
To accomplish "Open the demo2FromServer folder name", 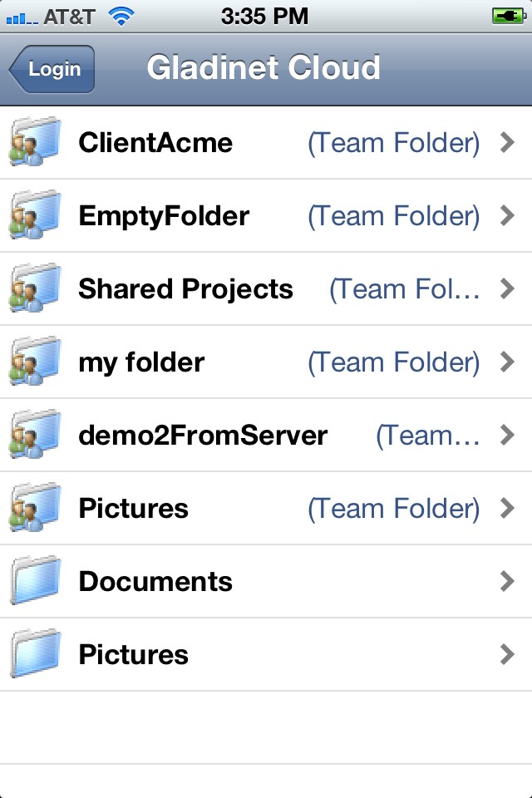I will 203,436.
